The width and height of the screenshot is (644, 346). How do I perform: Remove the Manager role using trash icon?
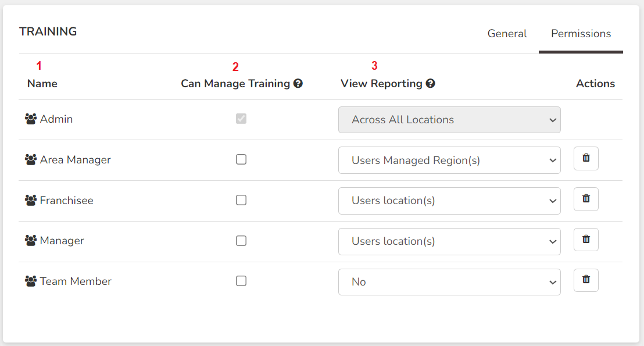[x=586, y=240]
